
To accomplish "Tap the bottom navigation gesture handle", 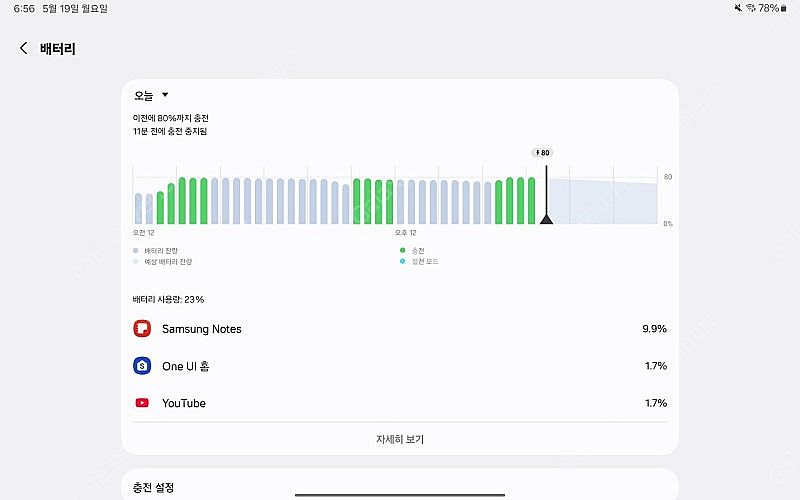I will pos(400,495).
